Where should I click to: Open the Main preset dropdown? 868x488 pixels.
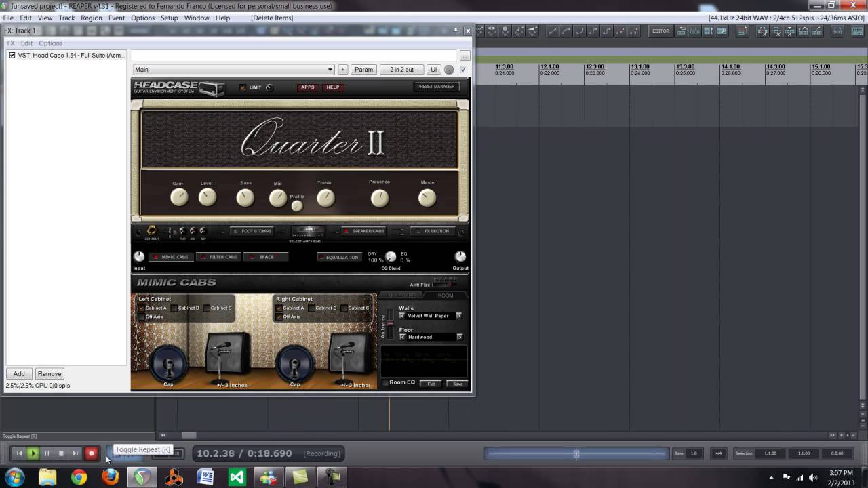(233, 70)
